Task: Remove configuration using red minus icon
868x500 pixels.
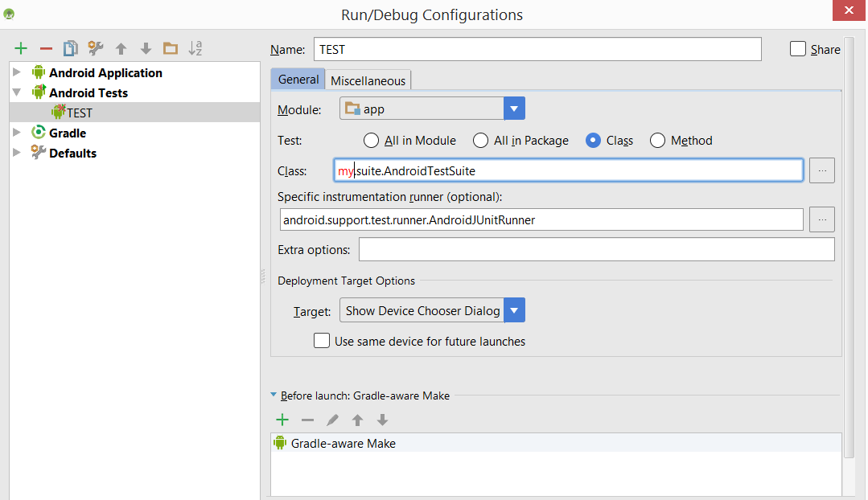Action: coord(46,49)
